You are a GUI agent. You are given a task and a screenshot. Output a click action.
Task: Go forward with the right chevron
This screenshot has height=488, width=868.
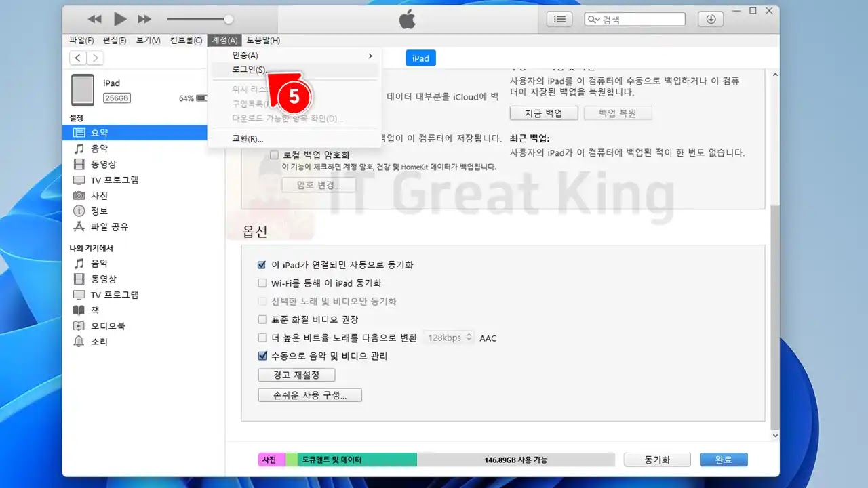[x=96, y=58]
